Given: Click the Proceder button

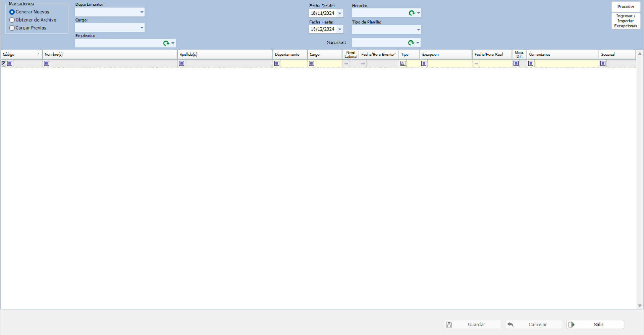Looking at the screenshot, I should pyautogui.click(x=625, y=6).
